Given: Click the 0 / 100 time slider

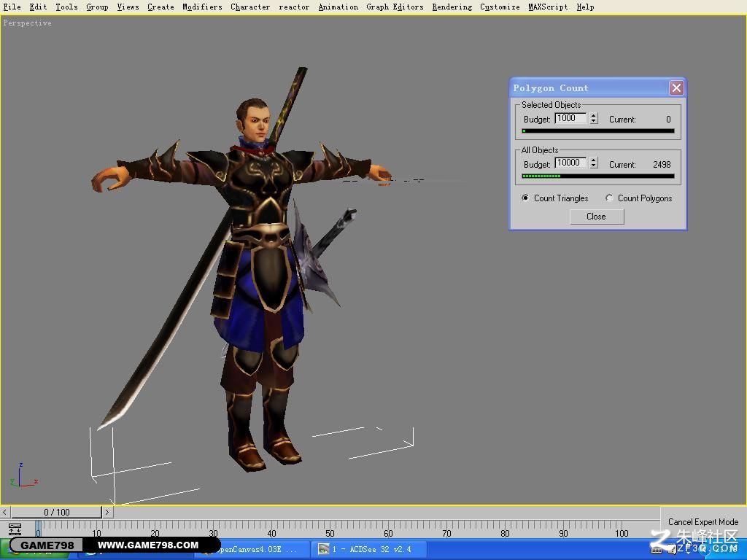Looking at the screenshot, I should (x=56, y=512).
